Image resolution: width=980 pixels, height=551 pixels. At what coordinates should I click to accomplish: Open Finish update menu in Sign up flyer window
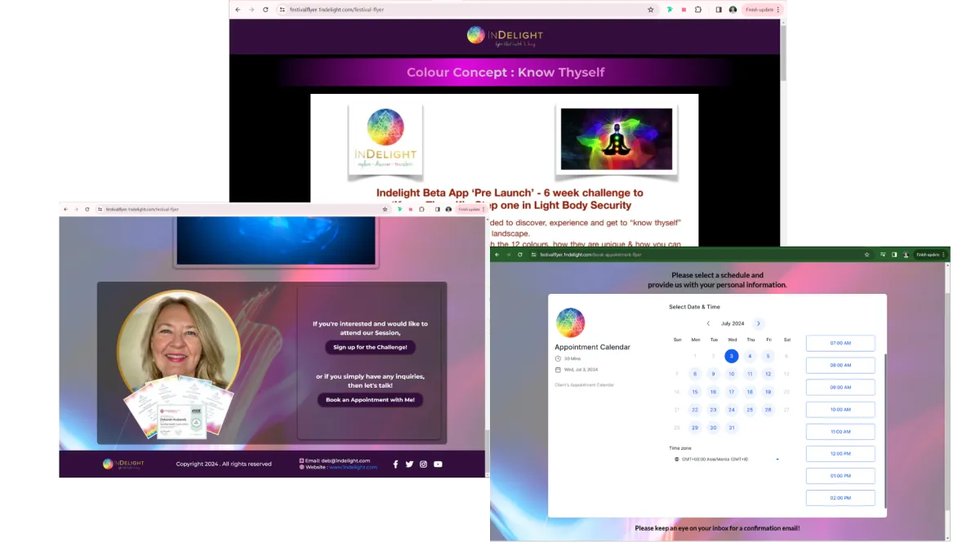(472, 209)
